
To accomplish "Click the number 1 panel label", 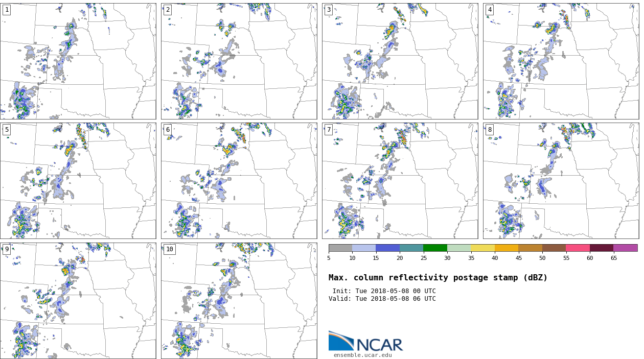I will coord(7,10).
